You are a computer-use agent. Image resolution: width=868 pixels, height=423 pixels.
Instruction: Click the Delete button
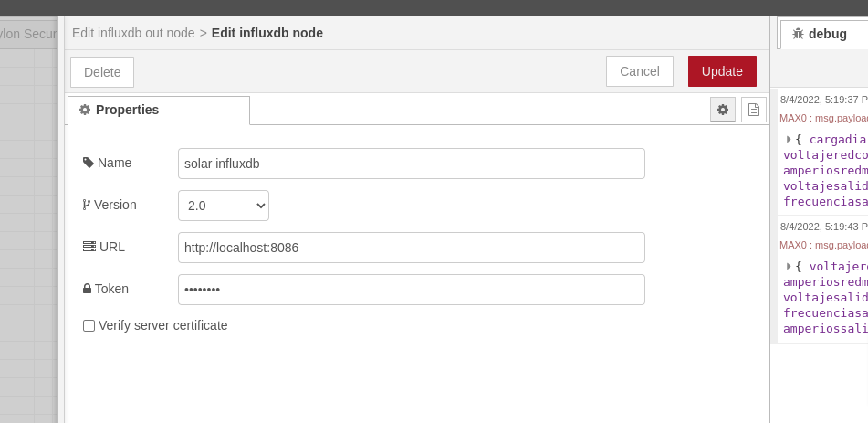pos(102,72)
